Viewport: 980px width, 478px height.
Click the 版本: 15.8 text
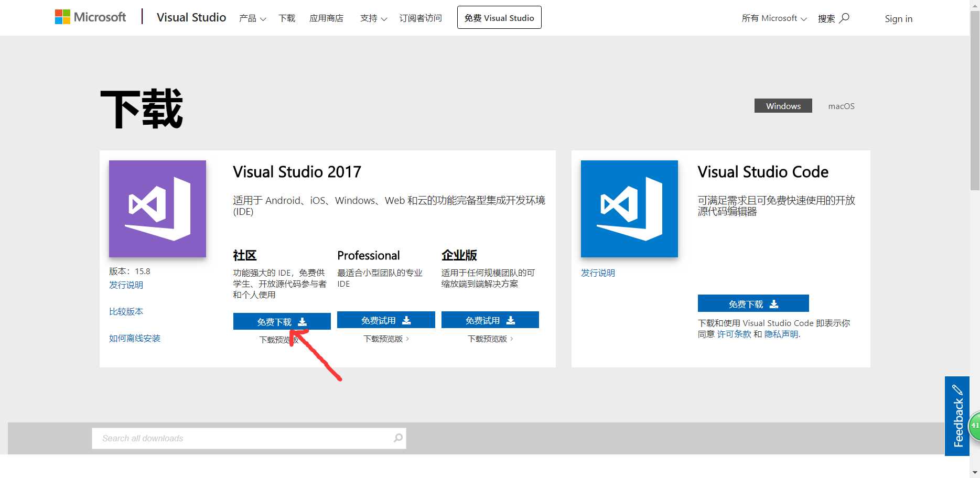[x=130, y=271]
